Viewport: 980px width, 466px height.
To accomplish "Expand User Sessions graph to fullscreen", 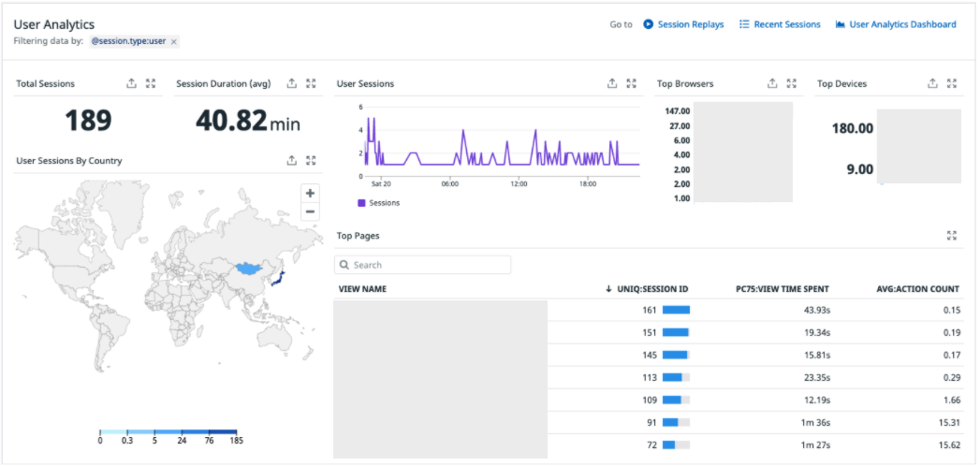I will point(631,83).
